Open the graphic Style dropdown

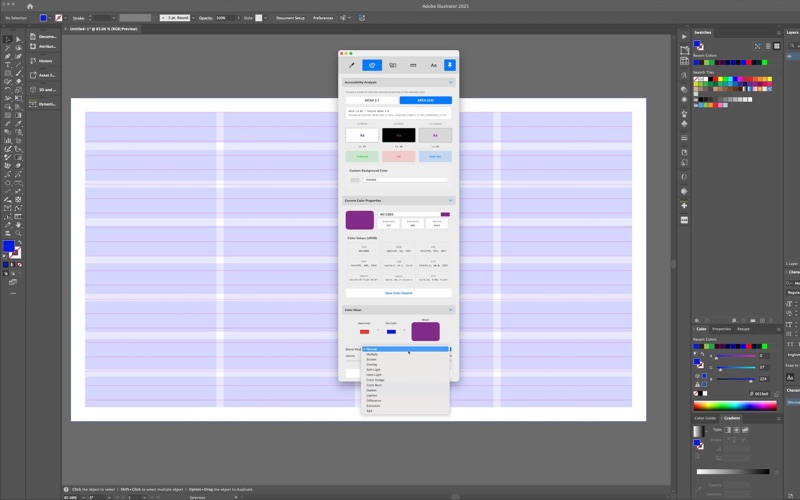265,18
